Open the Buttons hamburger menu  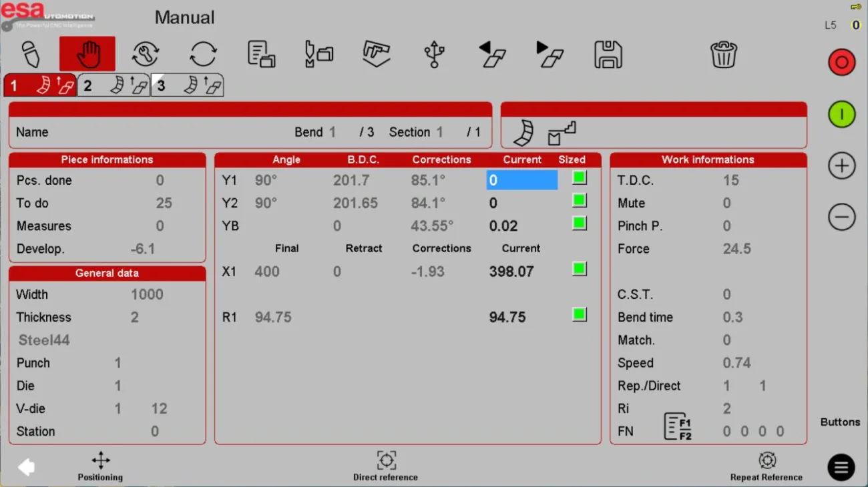[841, 468]
